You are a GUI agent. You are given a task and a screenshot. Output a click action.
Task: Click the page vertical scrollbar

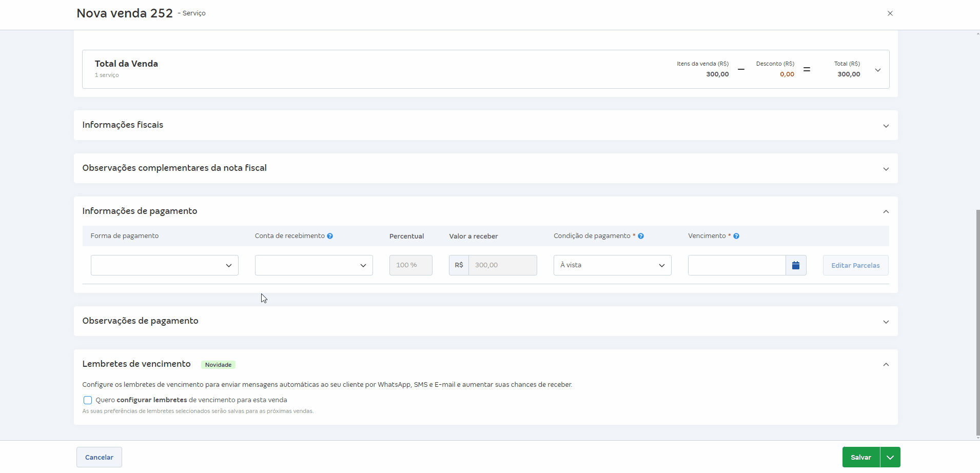coord(978,322)
